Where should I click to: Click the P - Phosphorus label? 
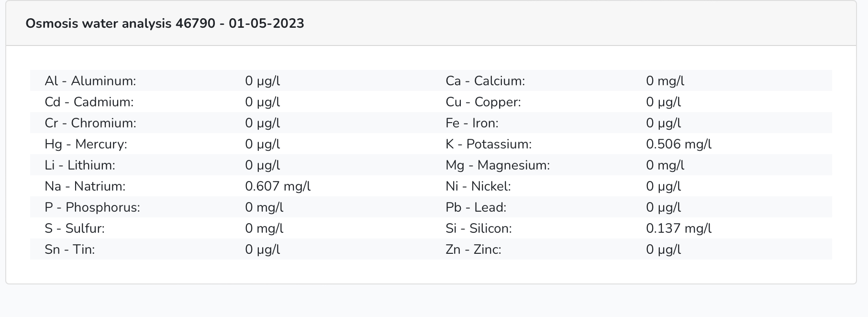(92, 207)
